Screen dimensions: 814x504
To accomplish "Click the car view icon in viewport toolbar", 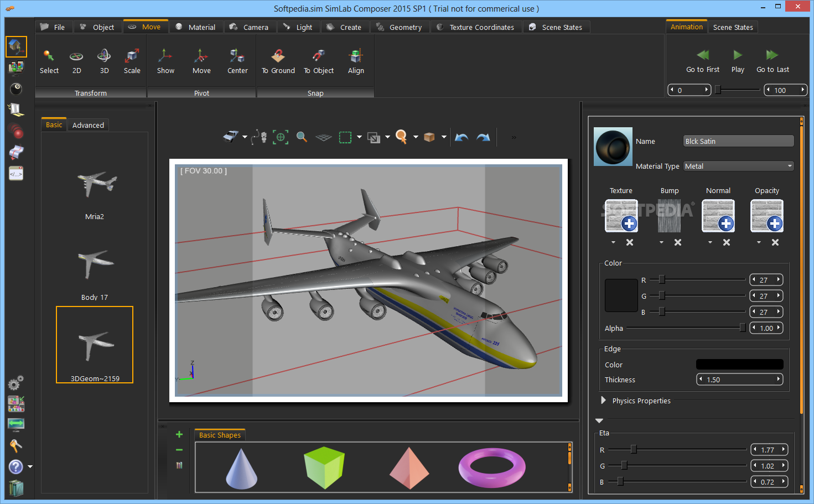I will coord(231,137).
